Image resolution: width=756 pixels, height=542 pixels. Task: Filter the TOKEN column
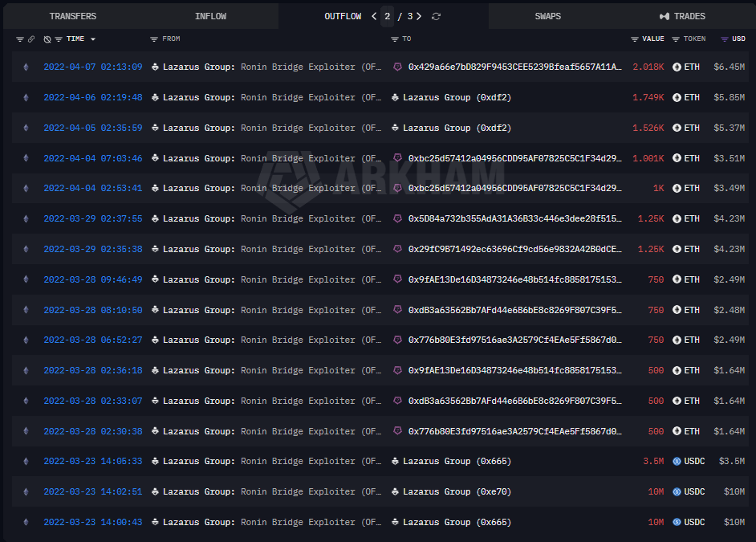tap(676, 39)
